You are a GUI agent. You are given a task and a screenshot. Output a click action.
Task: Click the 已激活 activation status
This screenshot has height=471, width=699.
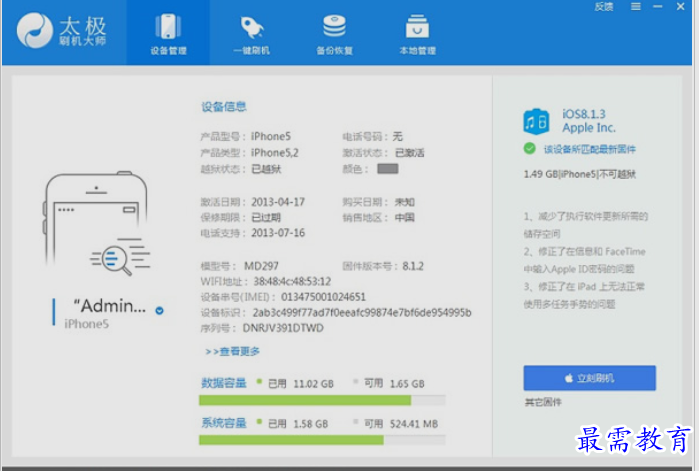coord(410,153)
